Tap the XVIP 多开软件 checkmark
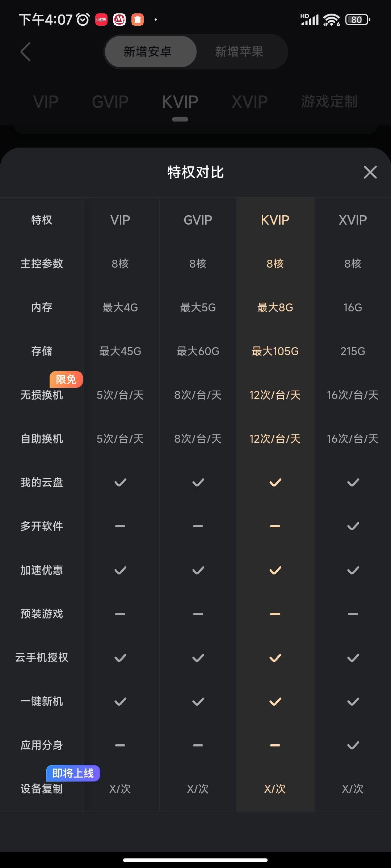The image size is (391, 868). tap(353, 526)
